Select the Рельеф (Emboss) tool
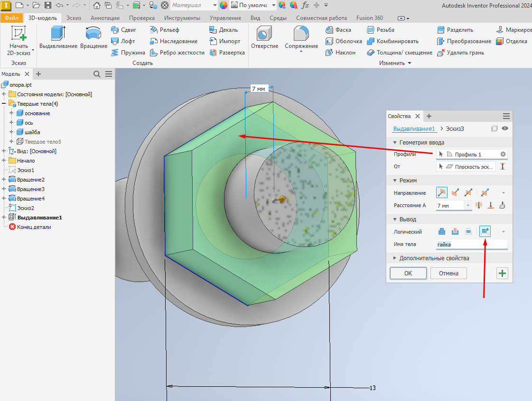Viewport: 532px width, 401px height. [164, 30]
